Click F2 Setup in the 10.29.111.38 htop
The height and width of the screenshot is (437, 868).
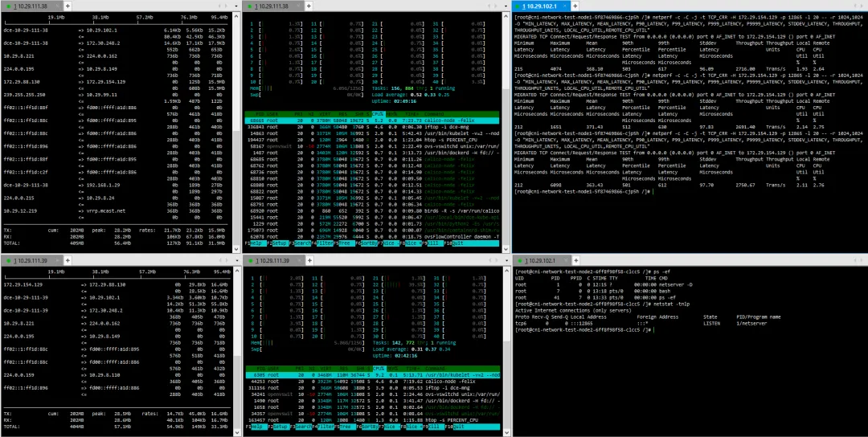click(x=278, y=243)
